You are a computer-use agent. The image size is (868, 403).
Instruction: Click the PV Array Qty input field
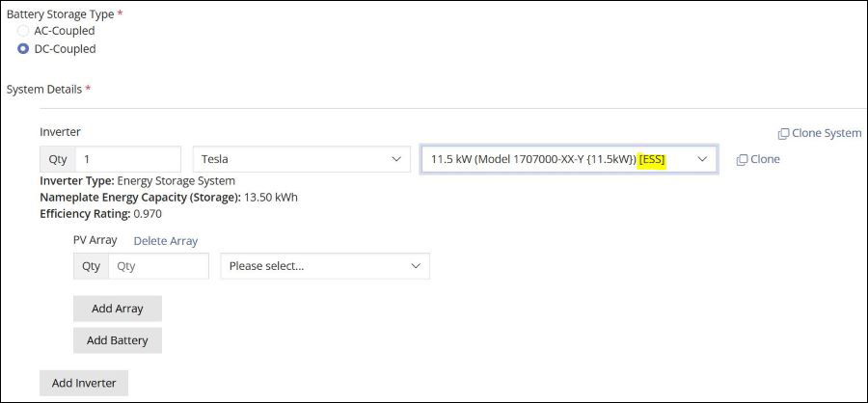coord(157,266)
